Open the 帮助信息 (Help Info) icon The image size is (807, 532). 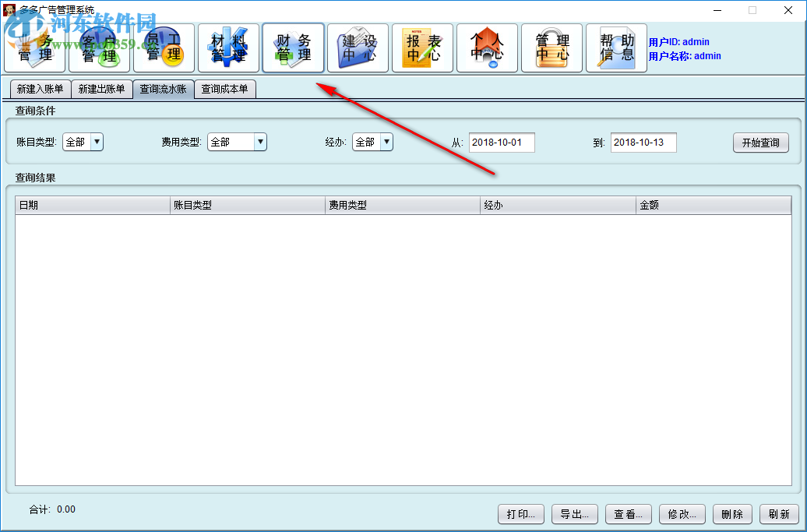[616, 48]
